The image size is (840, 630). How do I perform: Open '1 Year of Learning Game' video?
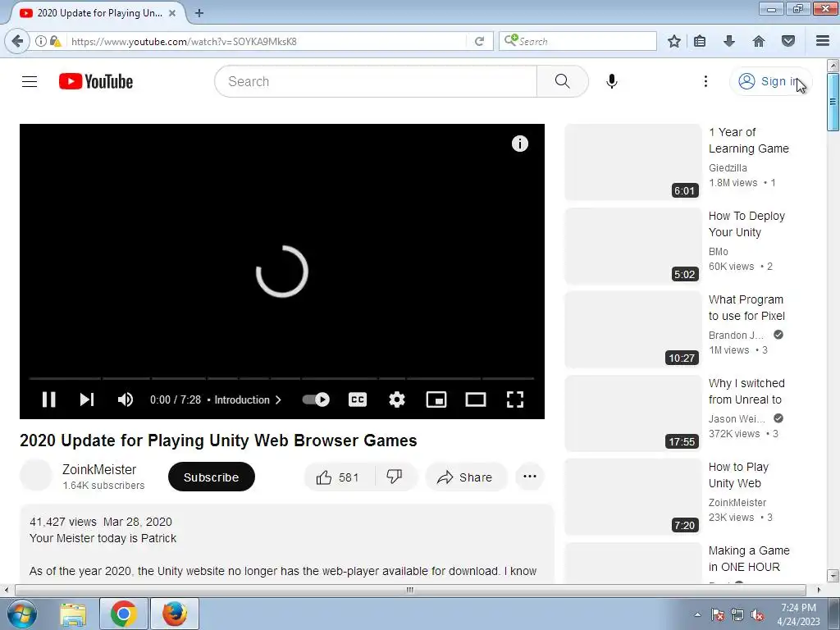(x=748, y=140)
